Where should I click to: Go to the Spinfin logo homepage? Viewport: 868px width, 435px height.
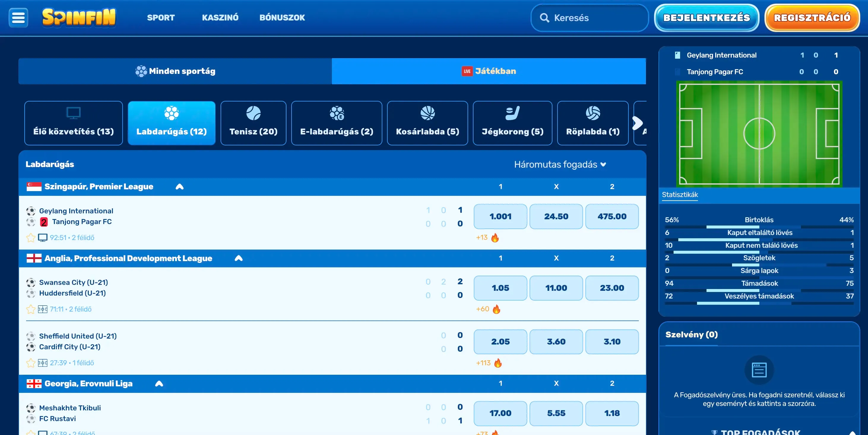click(79, 18)
